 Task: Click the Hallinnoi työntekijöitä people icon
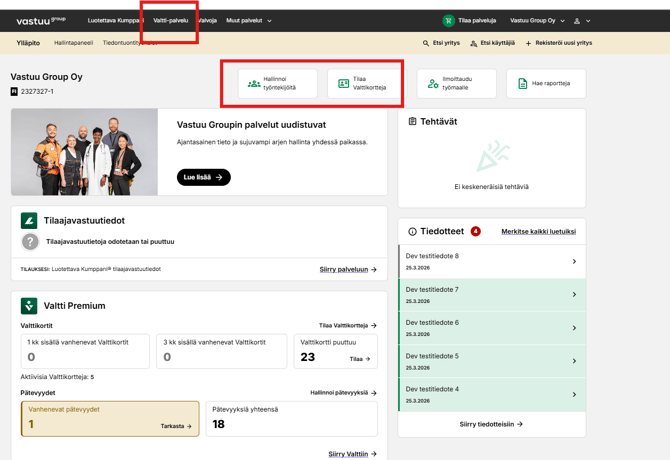[254, 84]
